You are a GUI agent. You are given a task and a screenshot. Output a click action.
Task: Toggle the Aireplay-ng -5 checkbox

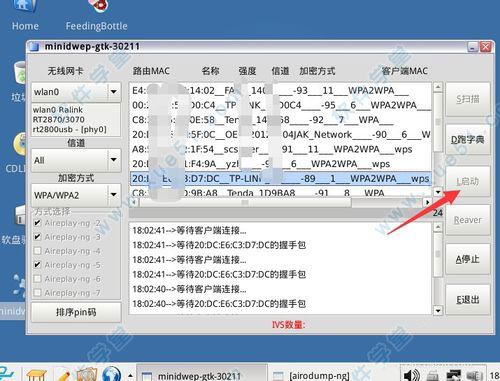click(x=38, y=265)
